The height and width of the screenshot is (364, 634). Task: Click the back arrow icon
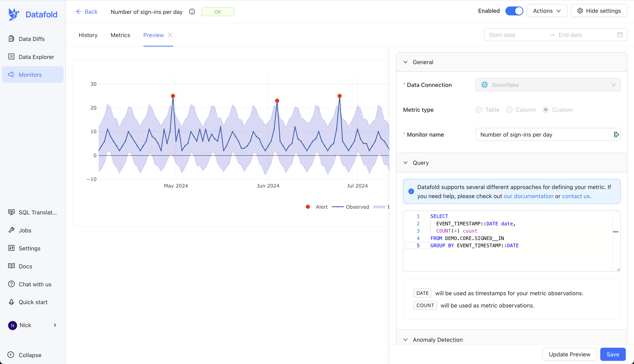point(78,12)
